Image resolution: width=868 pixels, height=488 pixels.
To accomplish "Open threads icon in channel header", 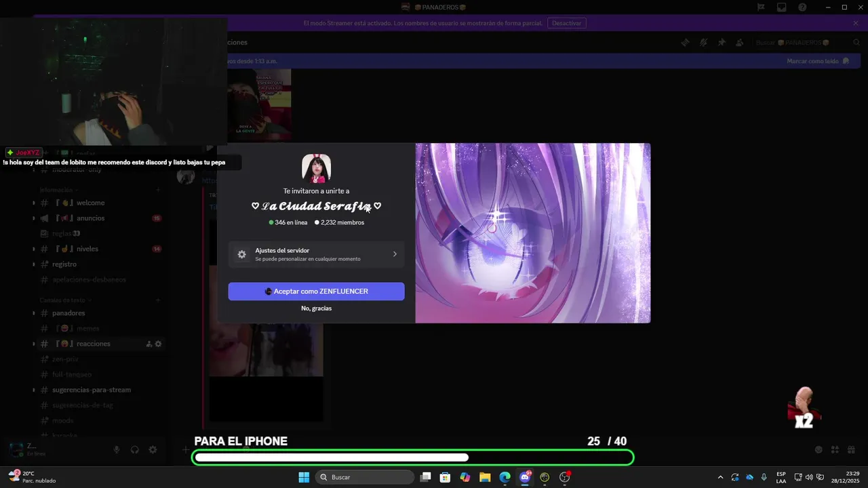I will click(686, 42).
